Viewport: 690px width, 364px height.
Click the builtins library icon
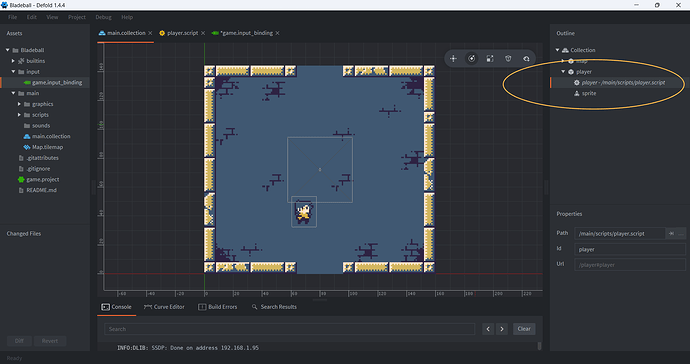(x=21, y=61)
